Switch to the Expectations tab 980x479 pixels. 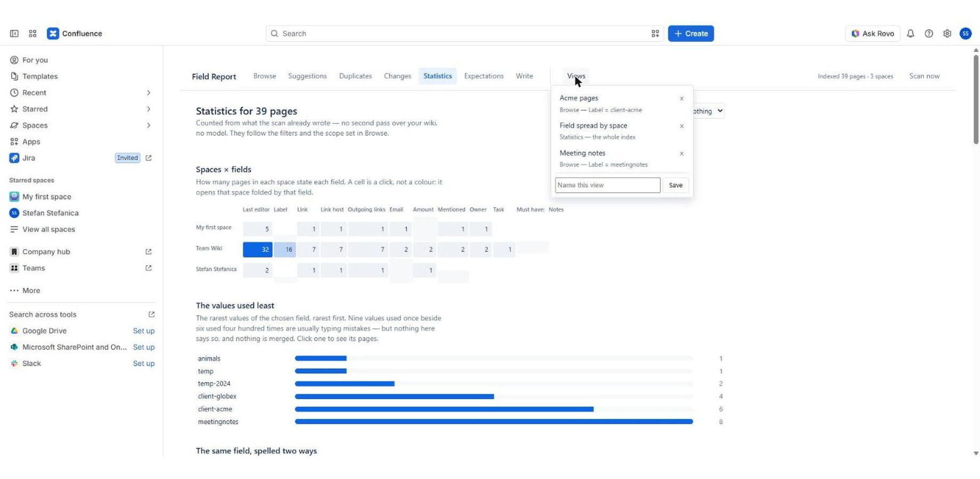point(484,76)
